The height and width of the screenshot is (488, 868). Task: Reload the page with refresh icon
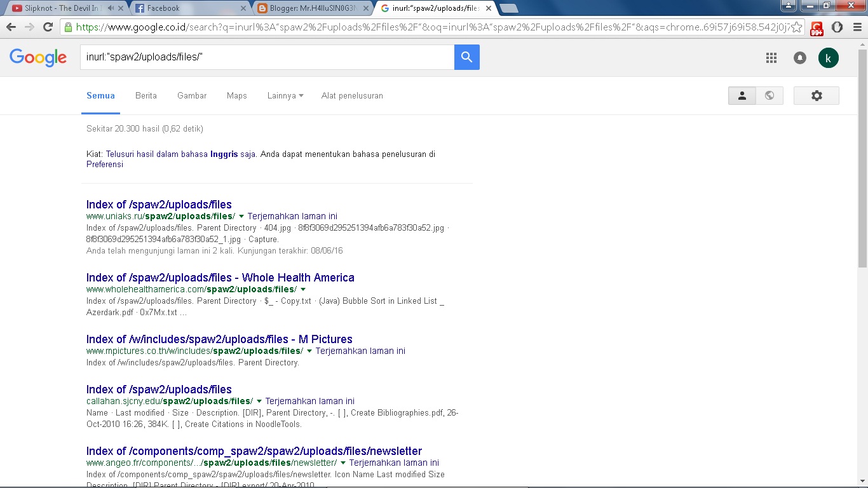pyautogui.click(x=48, y=27)
